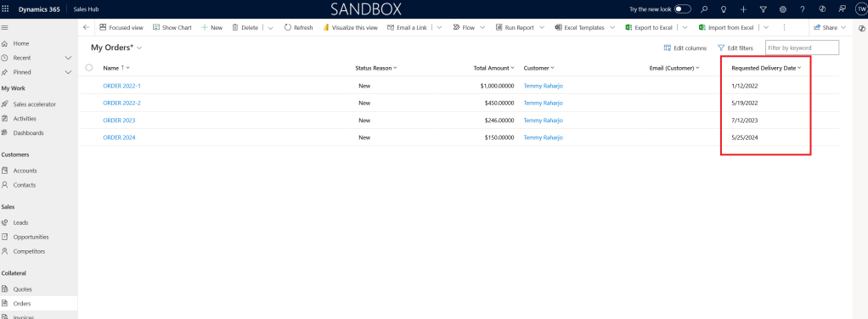Click the TW user avatar
868x319 pixels.
pyautogui.click(x=861, y=9)
